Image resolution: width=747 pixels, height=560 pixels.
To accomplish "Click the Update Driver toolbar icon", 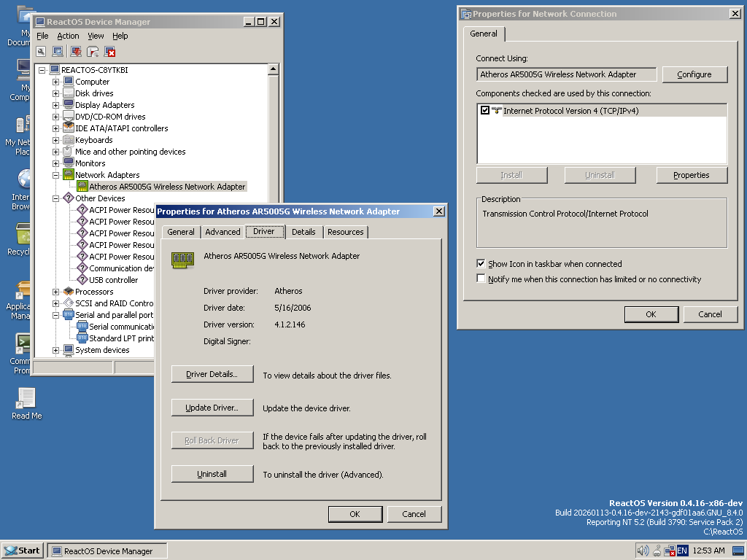I will pos(74,52).
